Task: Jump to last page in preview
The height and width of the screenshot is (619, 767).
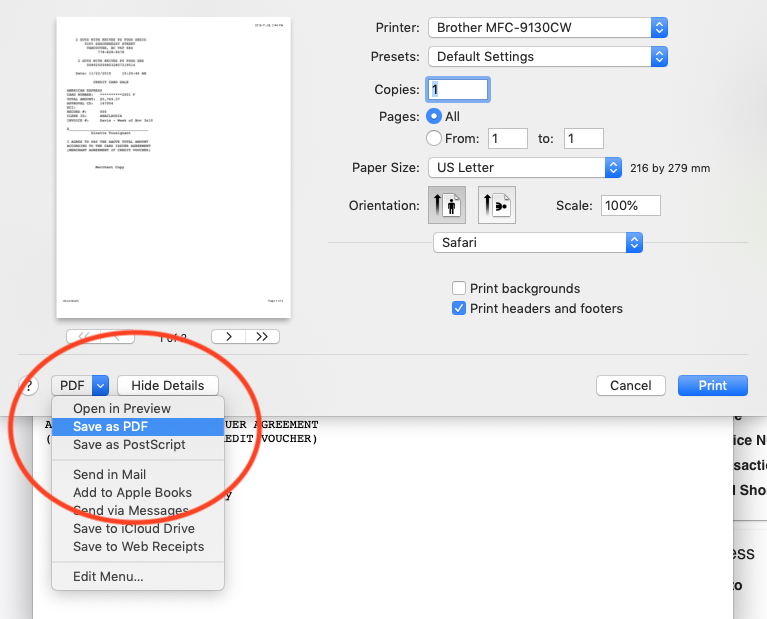Action: click(x=262, y=337)
